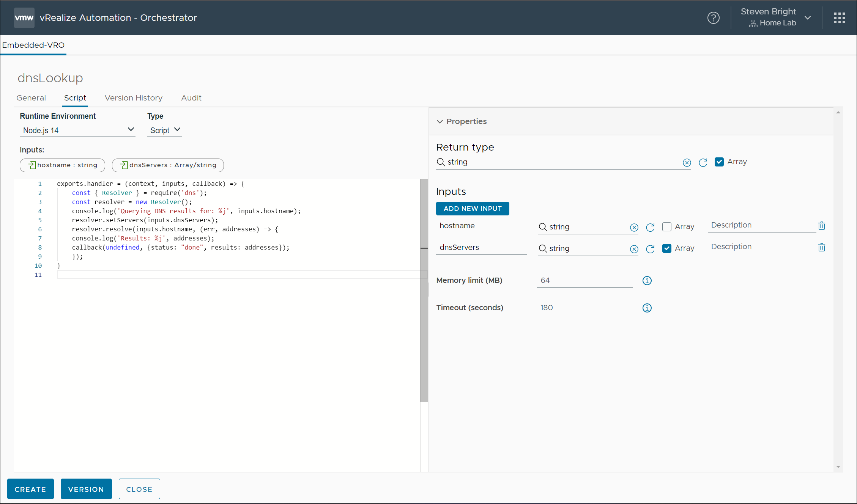Clear the dnsServers type field
This screenshot has height=504, width=857.
pyautogui.click(x=634, y=249)
